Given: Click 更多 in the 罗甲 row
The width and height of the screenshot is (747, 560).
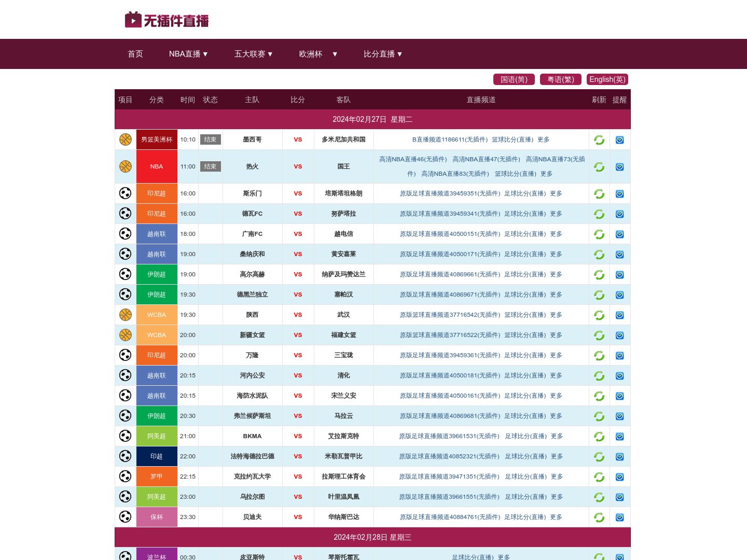Looking at the screenshot, I should [557, 477].
